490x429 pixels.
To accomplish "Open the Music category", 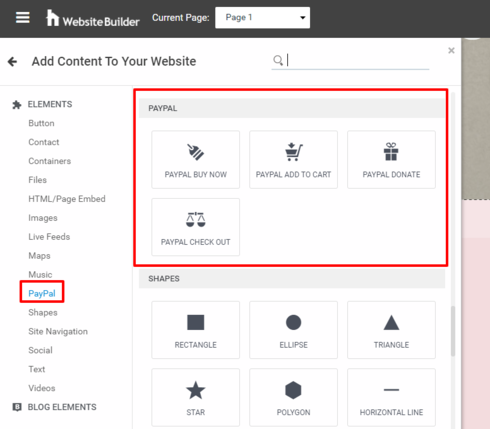I will click(40, 275).
